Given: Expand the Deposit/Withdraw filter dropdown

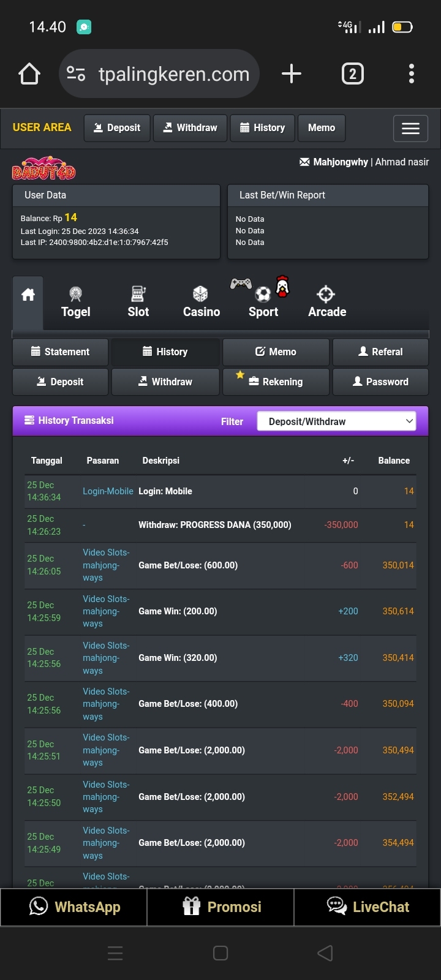Looking at the screenshot, I should (x=336, y=421).
